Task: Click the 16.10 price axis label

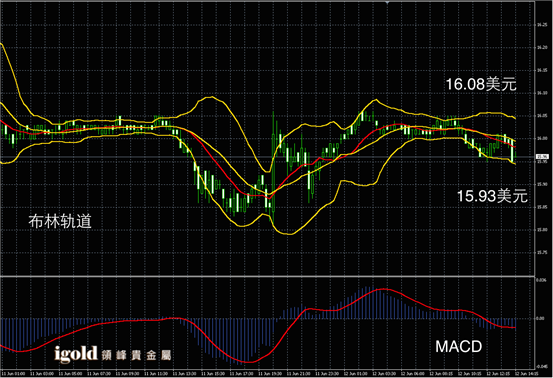Action: (x=541, y=93)
